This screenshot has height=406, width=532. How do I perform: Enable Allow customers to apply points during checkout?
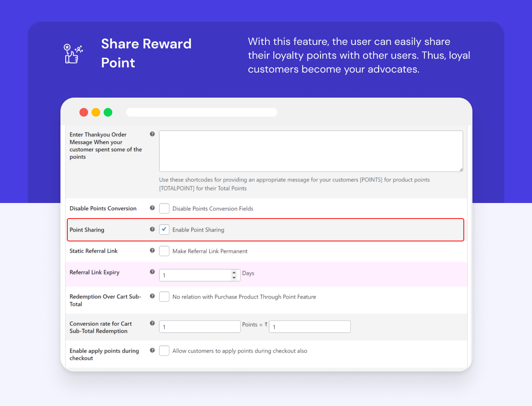(164, 351)
